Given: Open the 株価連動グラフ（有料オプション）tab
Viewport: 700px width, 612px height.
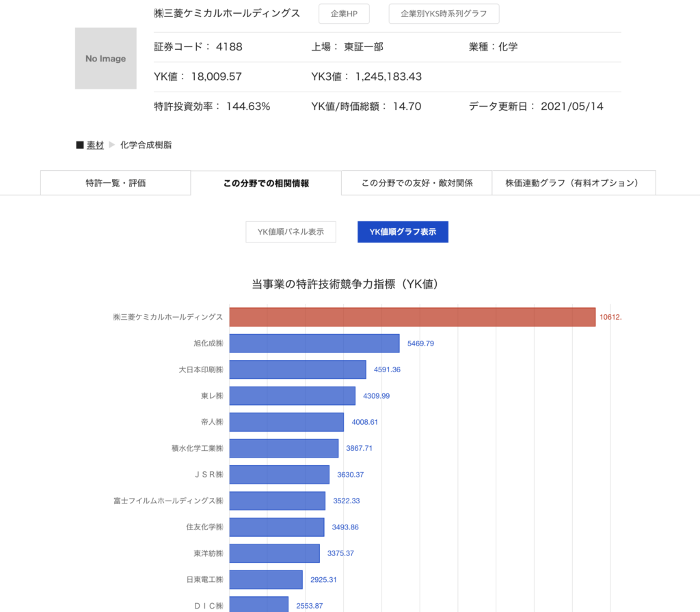Looking at the screenshot, I should pos(574,183).
